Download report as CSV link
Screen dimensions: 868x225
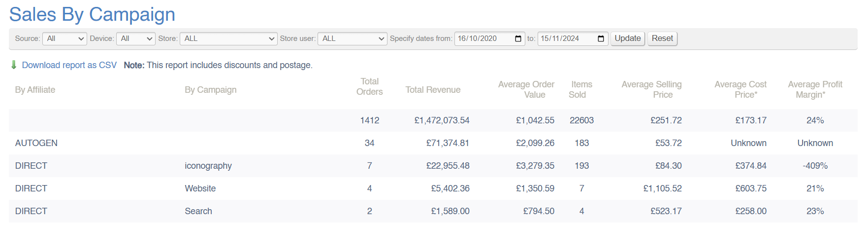(69, 65)
